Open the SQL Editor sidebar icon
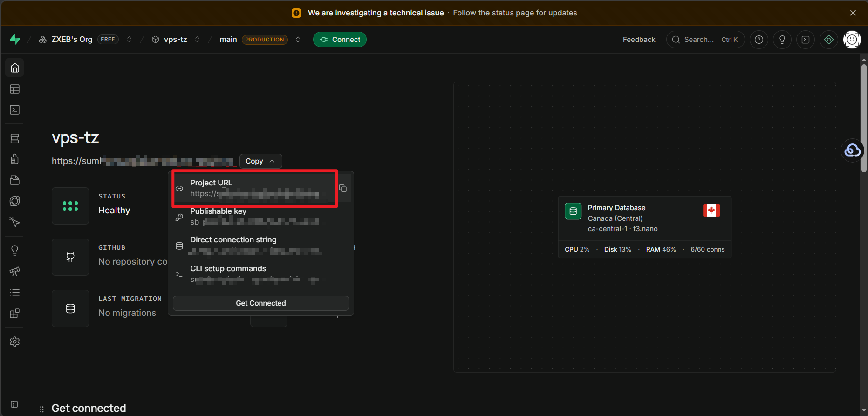Viewport: 868px width, 416px height. pyautogui.click(x=15, y=110)
